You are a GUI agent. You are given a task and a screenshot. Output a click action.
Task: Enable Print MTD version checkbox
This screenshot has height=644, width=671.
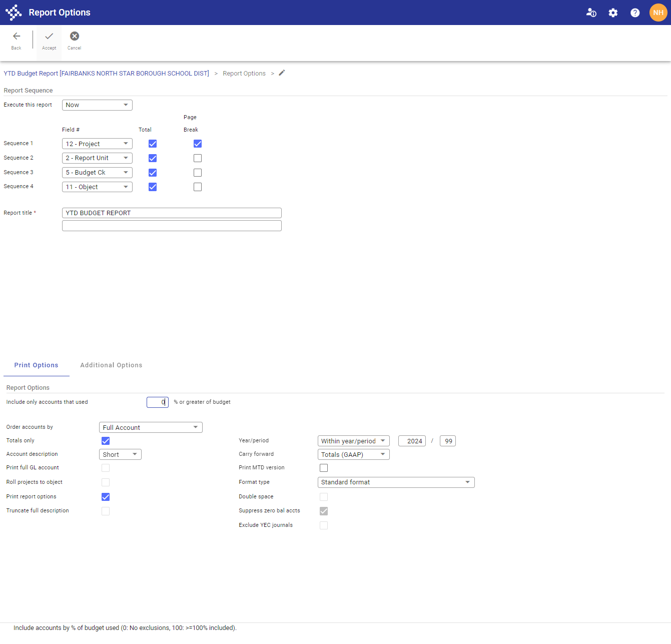coord(324,468)
